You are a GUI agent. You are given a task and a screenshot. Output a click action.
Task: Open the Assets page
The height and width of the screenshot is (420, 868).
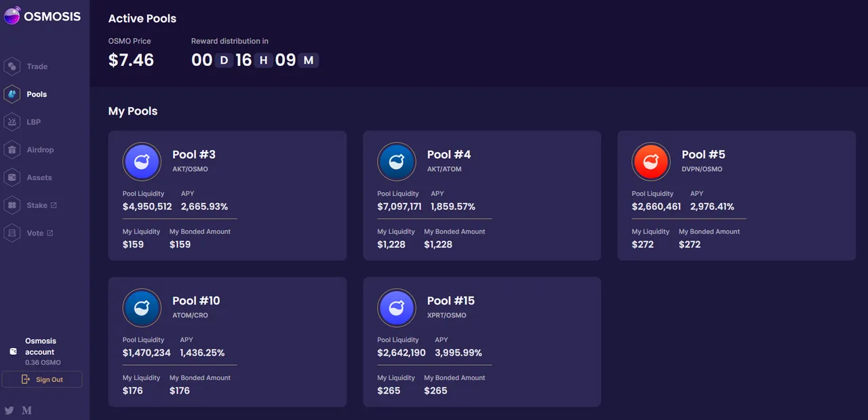pos(39,178)
